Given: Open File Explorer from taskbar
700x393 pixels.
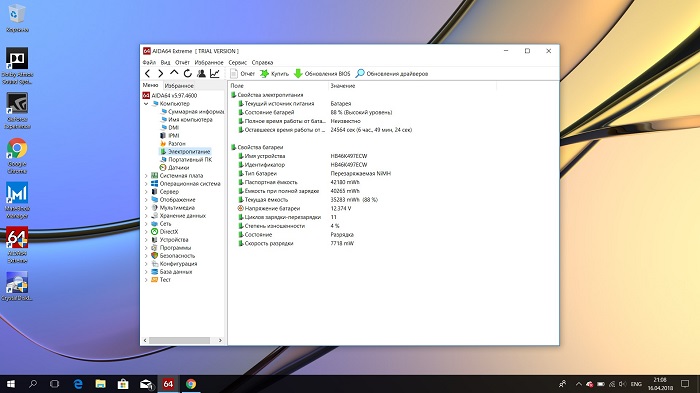Looking at the screenshot, I should tap(100, 384).
